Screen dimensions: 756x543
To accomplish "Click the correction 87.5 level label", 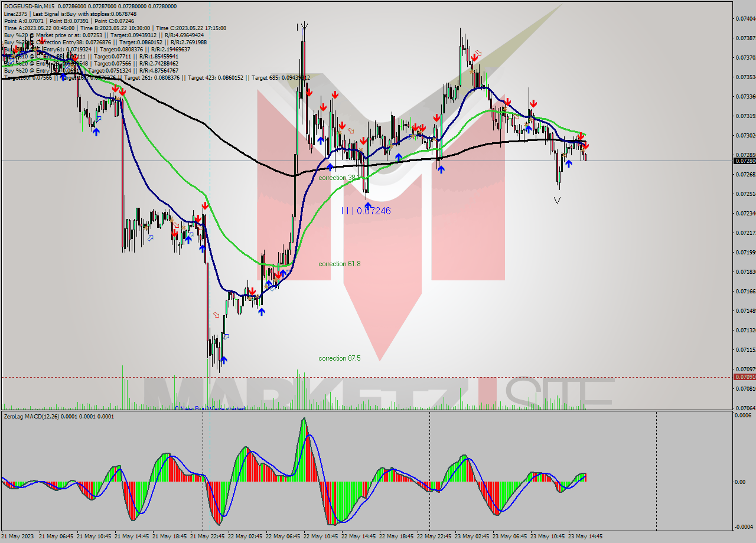I will coord(339,358).
